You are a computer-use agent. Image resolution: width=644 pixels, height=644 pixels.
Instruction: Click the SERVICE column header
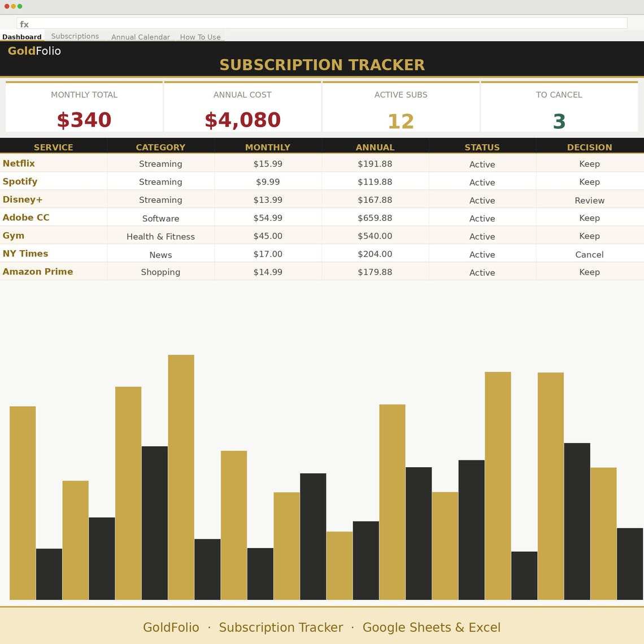pos(54,147)
